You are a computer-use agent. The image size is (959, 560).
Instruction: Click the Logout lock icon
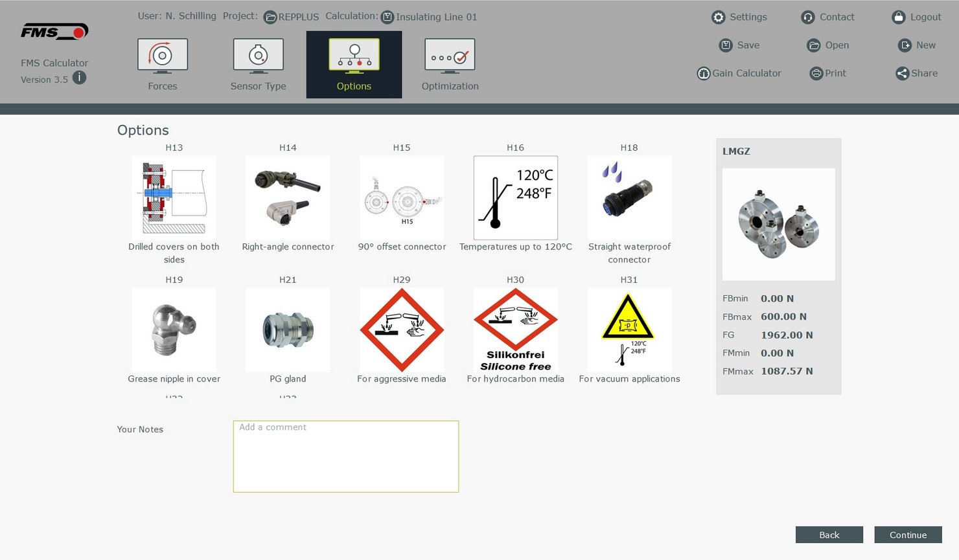point(898,17)
